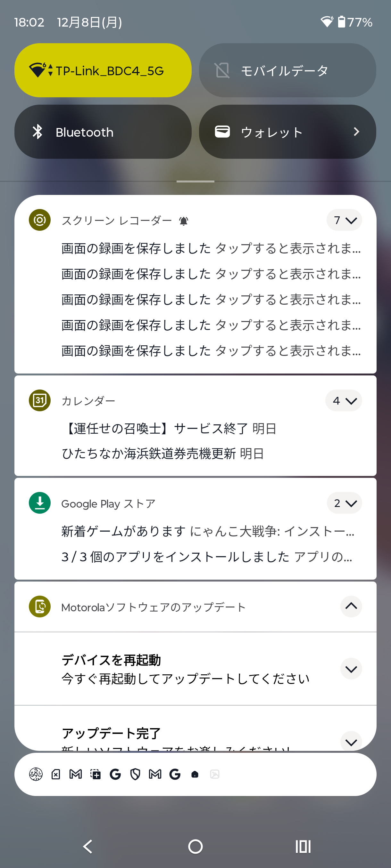Enable the モバイルデータ tile
Image resolution: width=391 pixels, height=868 pixels.
tap(287, 70)
